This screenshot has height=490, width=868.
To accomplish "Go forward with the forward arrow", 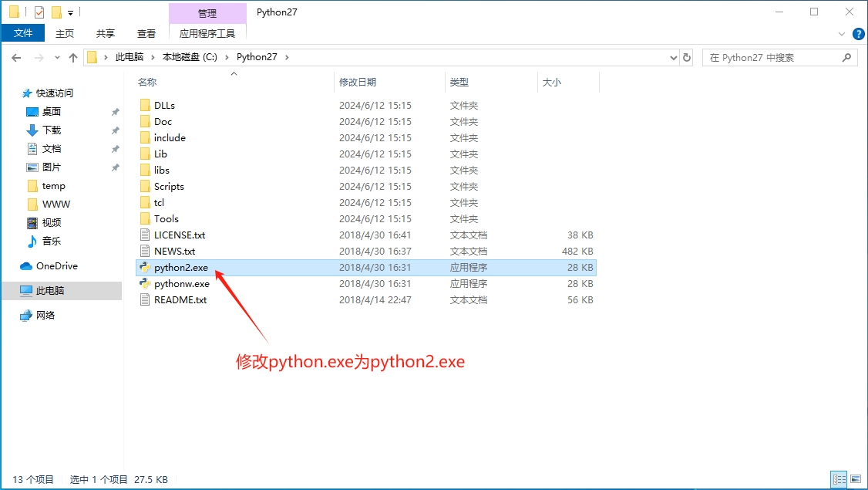I will pos(39,58).
